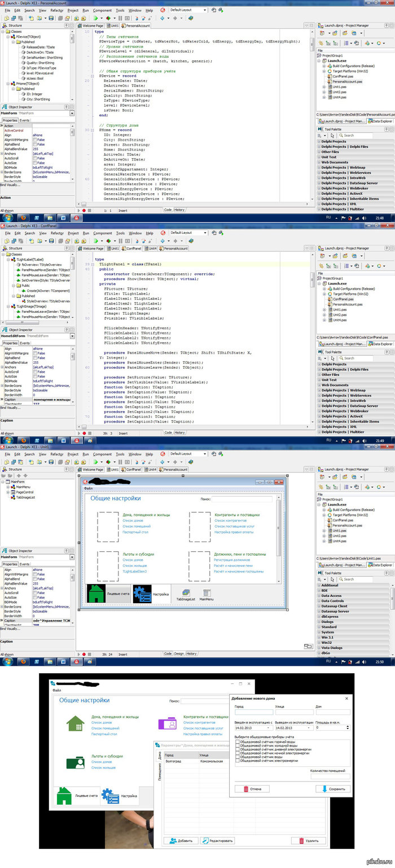Click the green ID card icon beside Льготы и субсидии
Image resolution: width=395 pixels, height=868 pixels.
point(74,763)
